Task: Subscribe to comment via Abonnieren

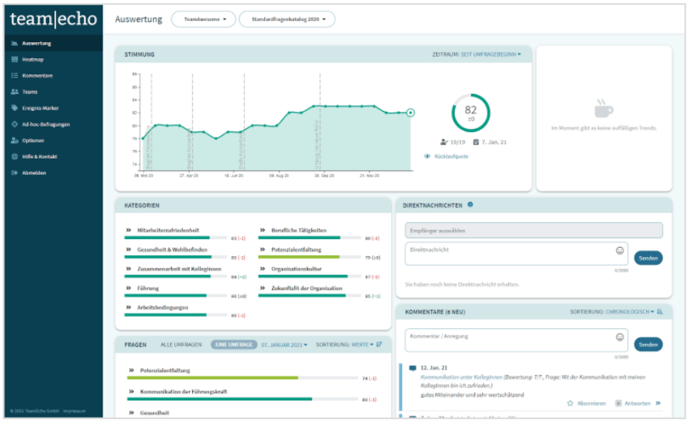Action: pyautogui.click(x=591, y=403)
